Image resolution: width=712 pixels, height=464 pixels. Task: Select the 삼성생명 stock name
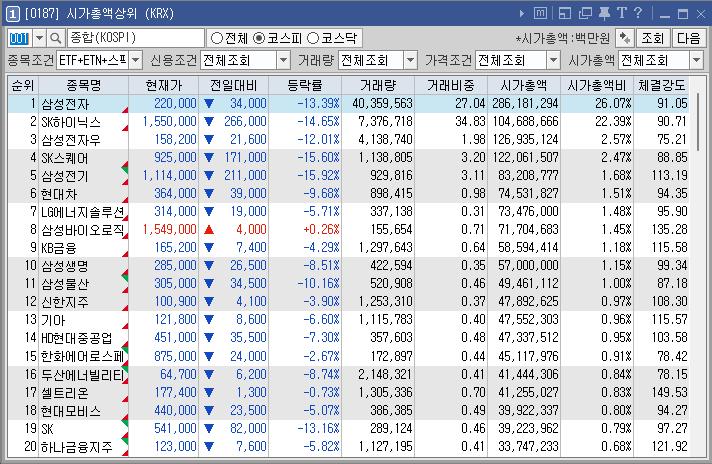click(64, 266)
